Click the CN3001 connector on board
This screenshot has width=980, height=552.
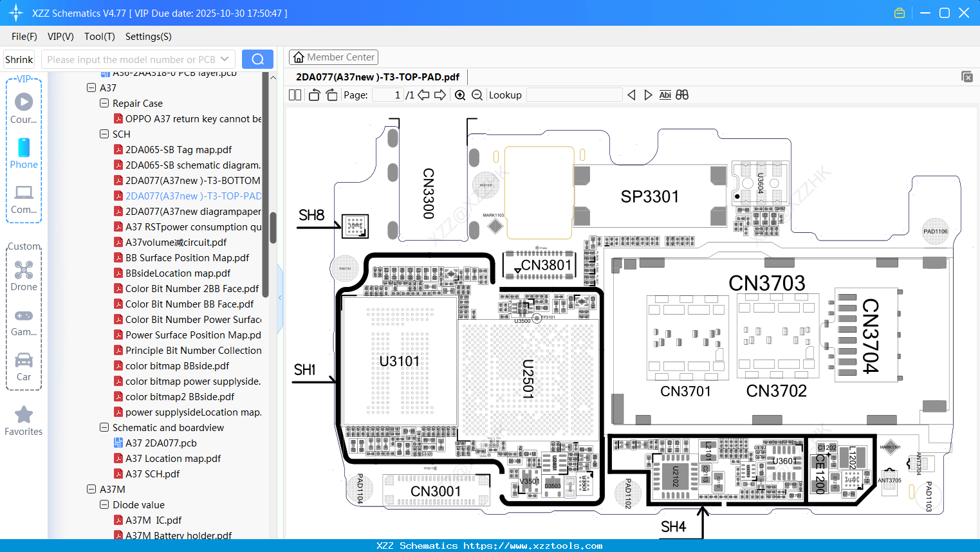436,491
